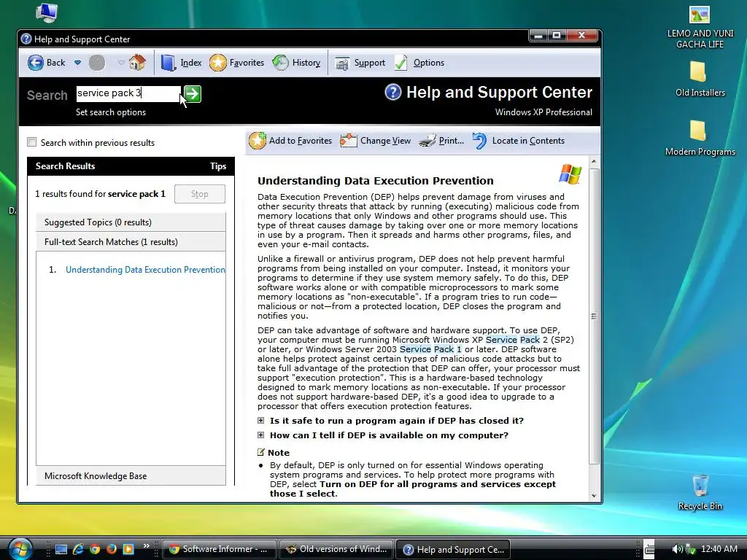Open Understanding Data Execution Prevention result link
This screenshot has height=560, width=747.
145,270
